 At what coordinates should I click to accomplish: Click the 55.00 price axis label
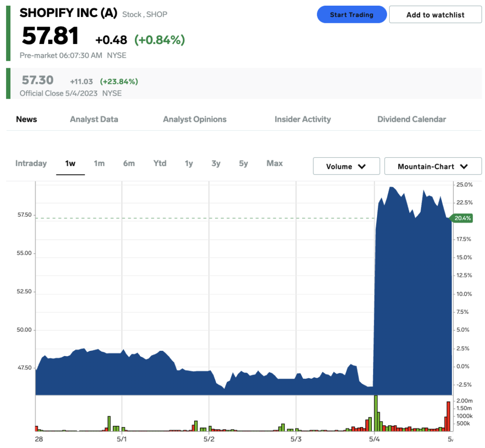24,253
